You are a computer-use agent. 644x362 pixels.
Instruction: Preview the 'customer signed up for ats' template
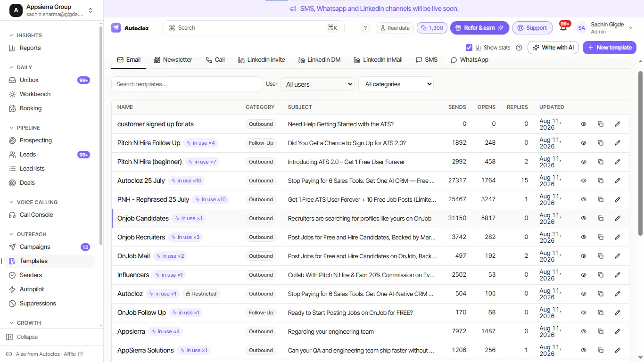tap(584, 124)
